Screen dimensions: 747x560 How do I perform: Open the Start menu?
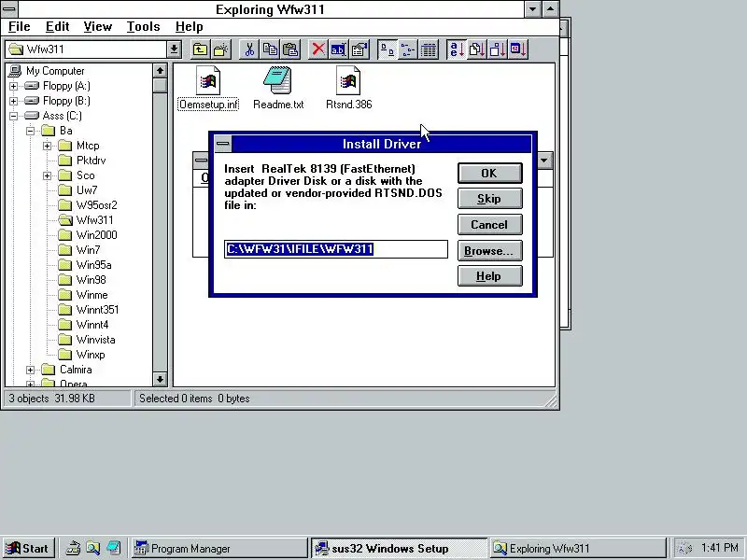28,549
